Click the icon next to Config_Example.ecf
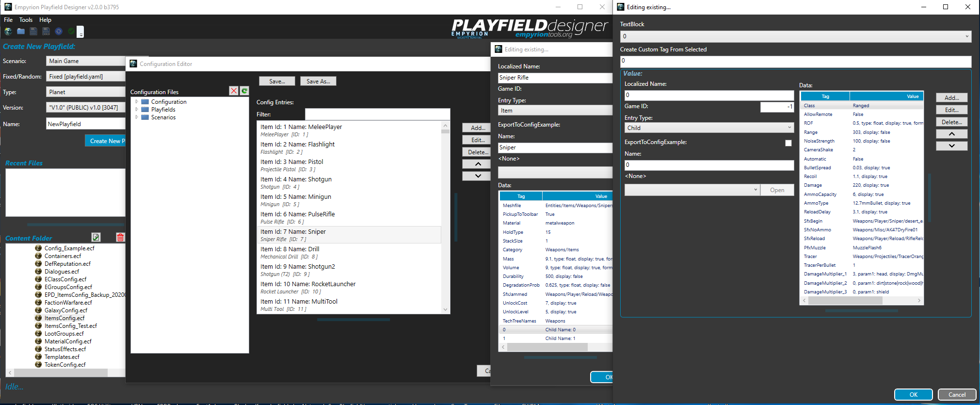Image resolution: width=980 pixels, height=405 pixels. 38,248
